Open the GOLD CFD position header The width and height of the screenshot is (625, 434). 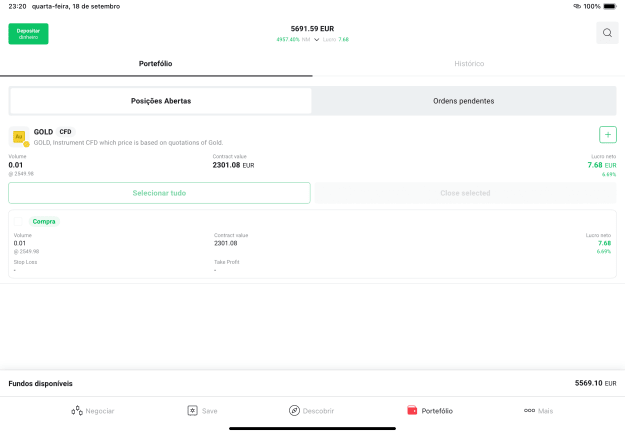pyautogui.click(x=55, y=132)
